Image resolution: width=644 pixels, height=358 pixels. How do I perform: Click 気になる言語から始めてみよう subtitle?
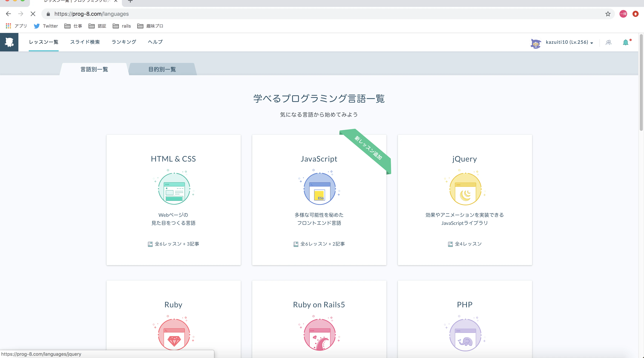319,115
